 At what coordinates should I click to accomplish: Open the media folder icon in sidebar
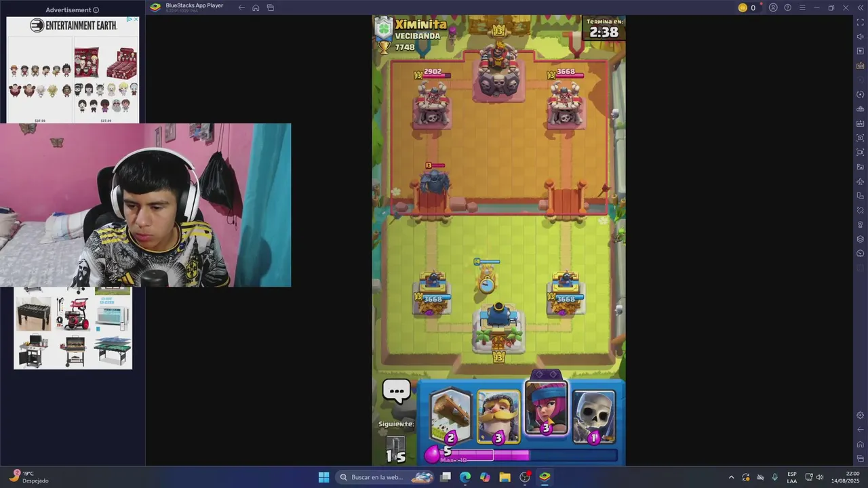click(x=861, y=167)
